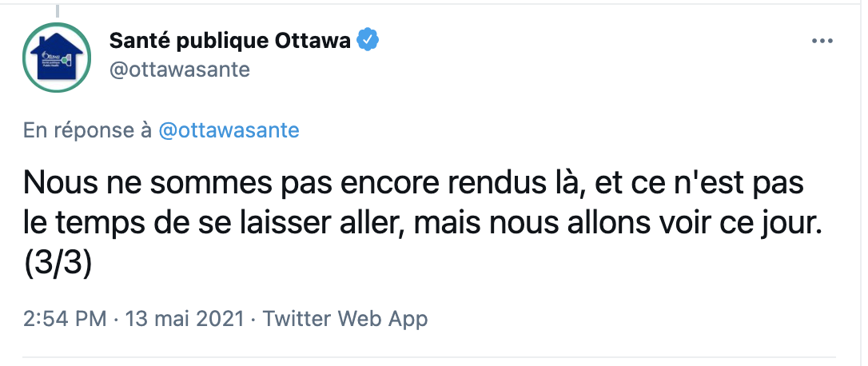This screenshot has width=868, height=366.
Task: Click the word "Santé" in the name
Action: pos(134,41)
